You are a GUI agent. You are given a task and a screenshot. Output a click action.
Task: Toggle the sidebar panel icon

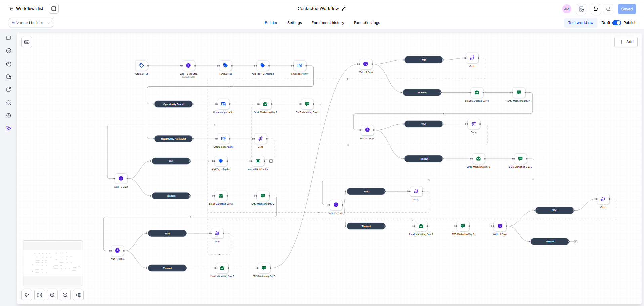coord(54,9)
